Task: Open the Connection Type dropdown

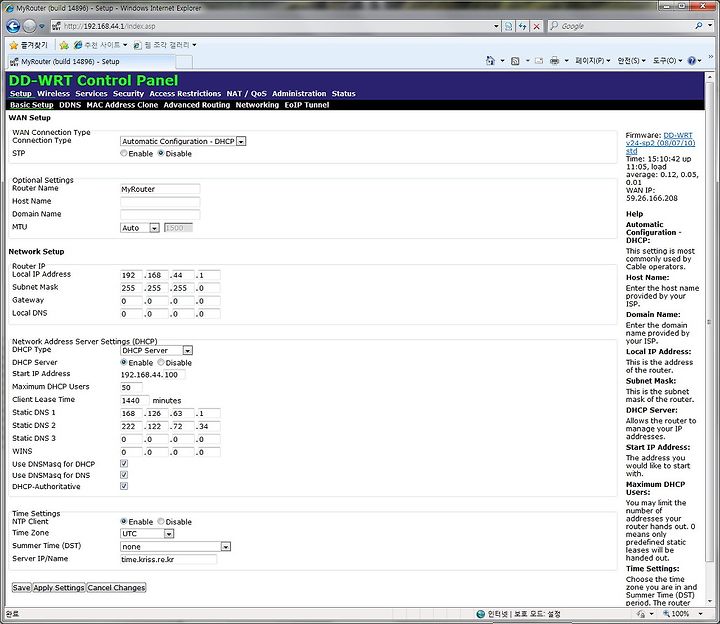Action: (183, 141)
